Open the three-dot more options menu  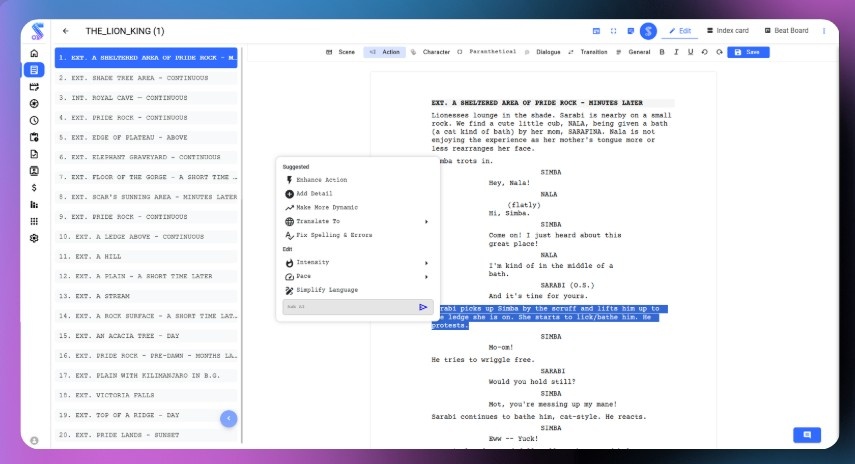(824, 31)
